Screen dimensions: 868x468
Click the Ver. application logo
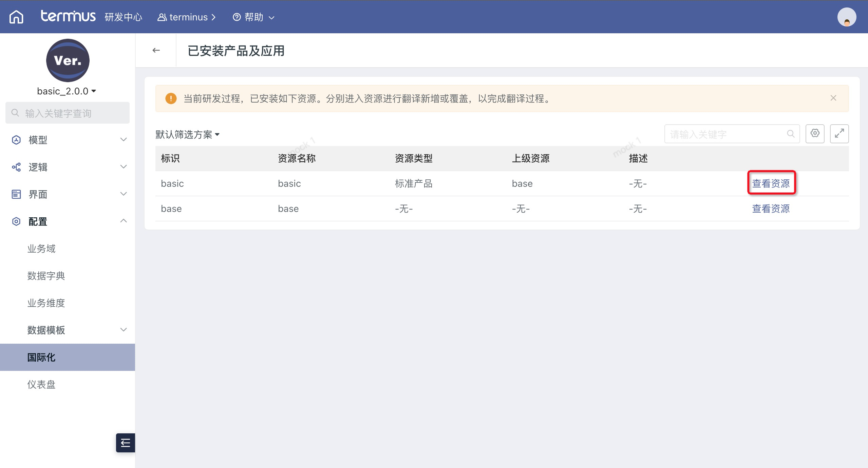[68, 60]
